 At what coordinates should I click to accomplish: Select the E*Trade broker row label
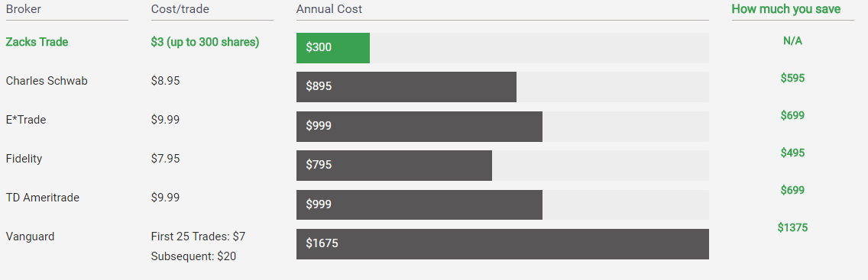coord(26,119)
